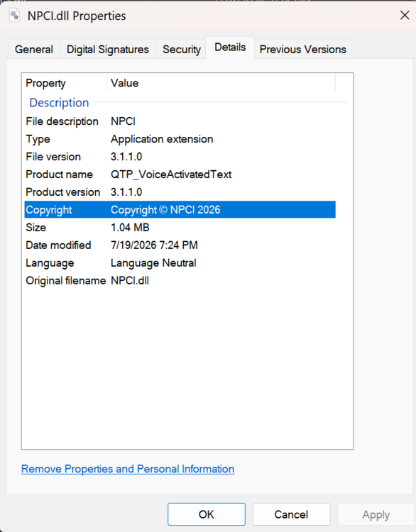Click the 1.04 MB size value
The image size is (416, 532).
(x=130, y=227)
